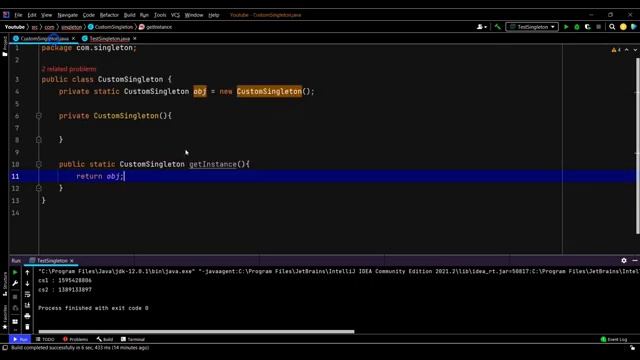Open the Problems tool window
The width and height of the screenshot is (640, 360).
click(76, 339)
